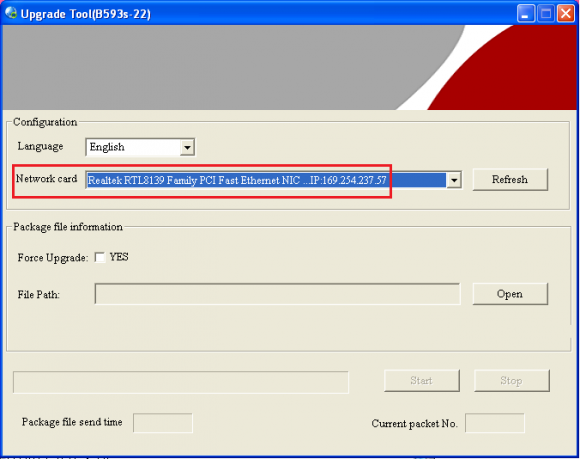Open a package file with Open button

tap(510, 294)
